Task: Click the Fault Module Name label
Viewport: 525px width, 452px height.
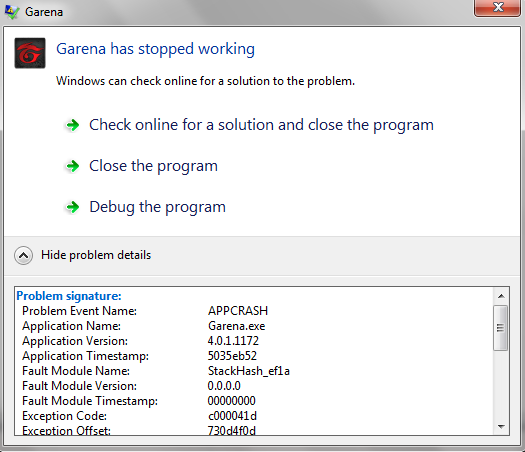Action: click(x=76, y=371)
